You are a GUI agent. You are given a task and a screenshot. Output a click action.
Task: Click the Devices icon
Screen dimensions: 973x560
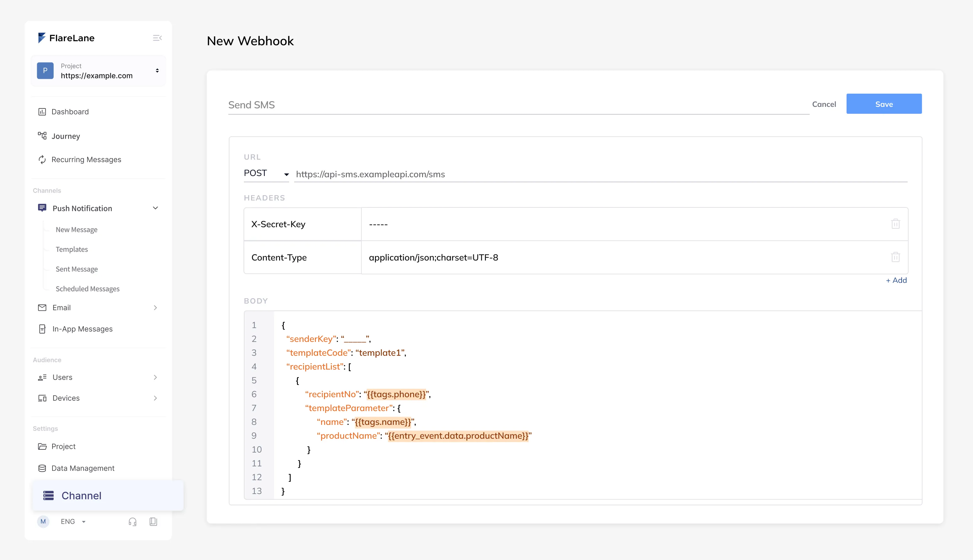coord(42,398)
